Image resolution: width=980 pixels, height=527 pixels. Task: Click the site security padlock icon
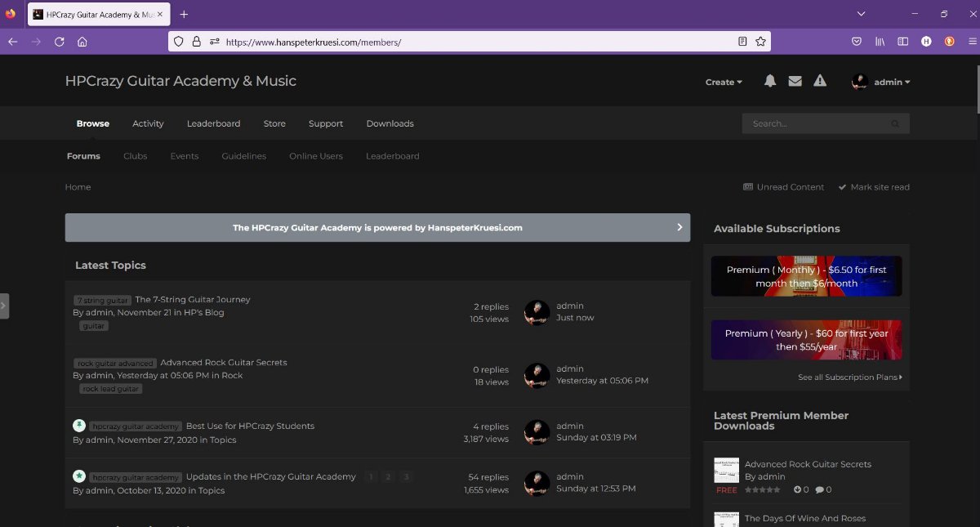coord(196,42)
